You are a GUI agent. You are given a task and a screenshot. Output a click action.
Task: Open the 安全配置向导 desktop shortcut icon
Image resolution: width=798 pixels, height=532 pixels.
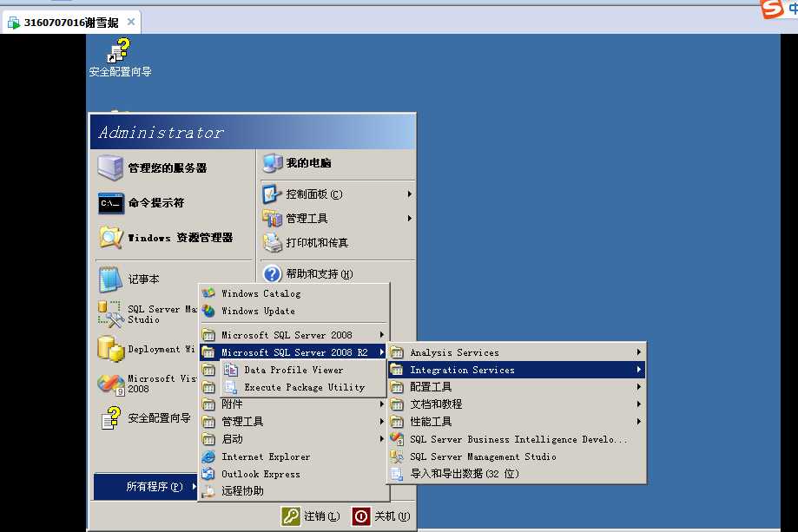[x=119, y=51]
